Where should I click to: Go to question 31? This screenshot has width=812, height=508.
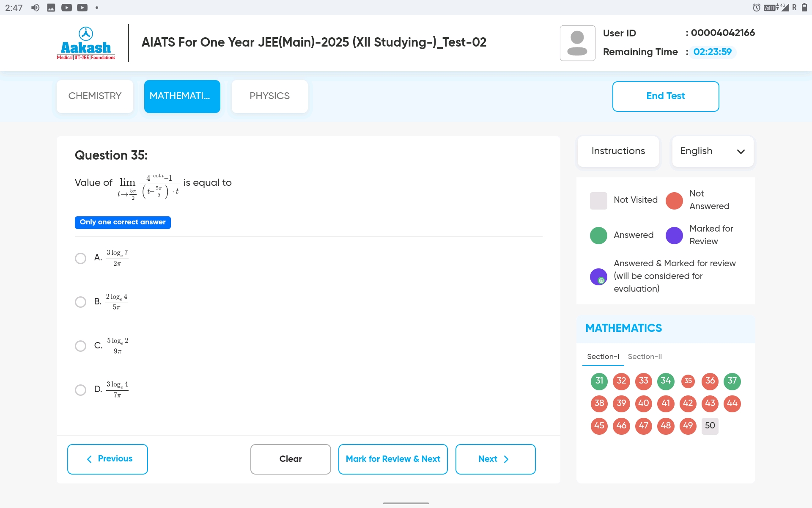[x=599, y=381]
